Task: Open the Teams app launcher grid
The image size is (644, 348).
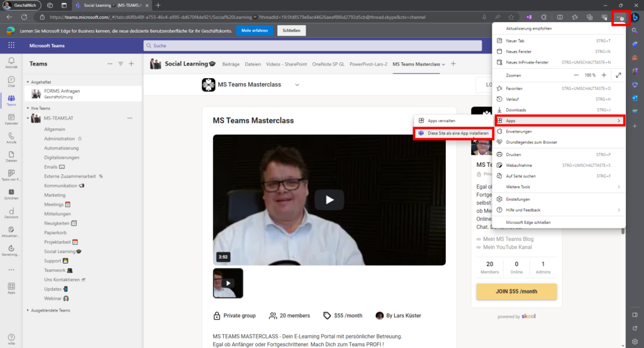Action: (11, 45)
